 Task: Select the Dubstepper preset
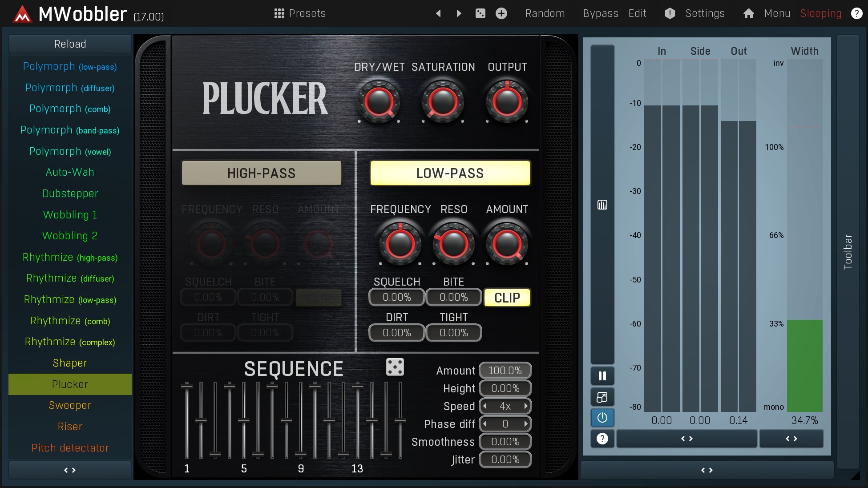click(x=70, y=194)
